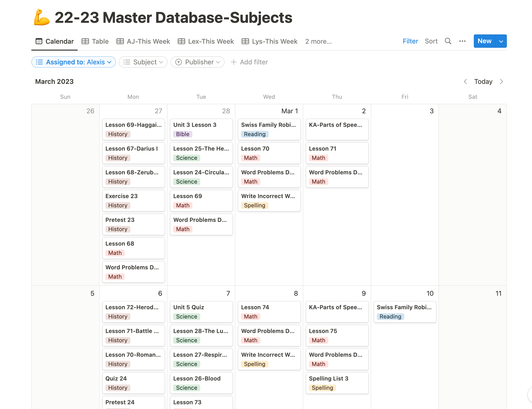Screen dimensions: 532x409
Task: Click the search magnifier icon
Action: pos(448,41)
